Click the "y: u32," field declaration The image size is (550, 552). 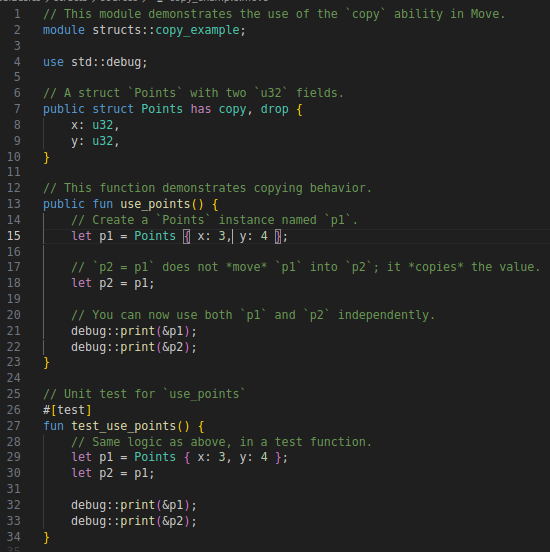(95, 141)
